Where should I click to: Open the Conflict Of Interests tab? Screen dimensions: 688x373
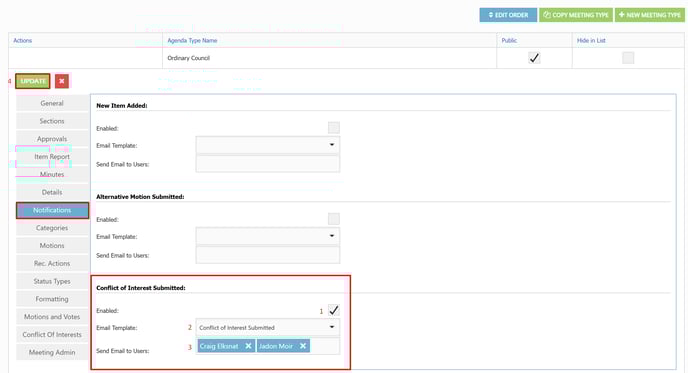pyautogui.click(x=52, y=334)
